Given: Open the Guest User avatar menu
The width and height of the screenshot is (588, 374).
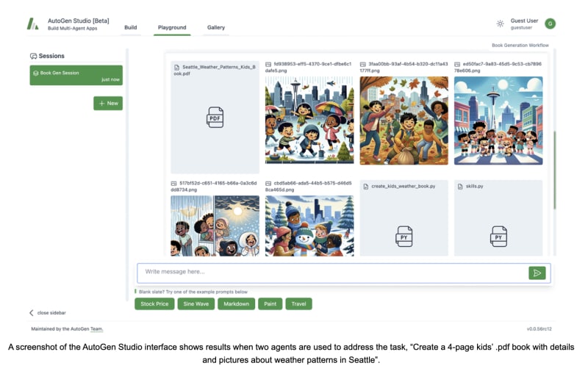Looking at the screenshot, I should click(x=550, y=24).
